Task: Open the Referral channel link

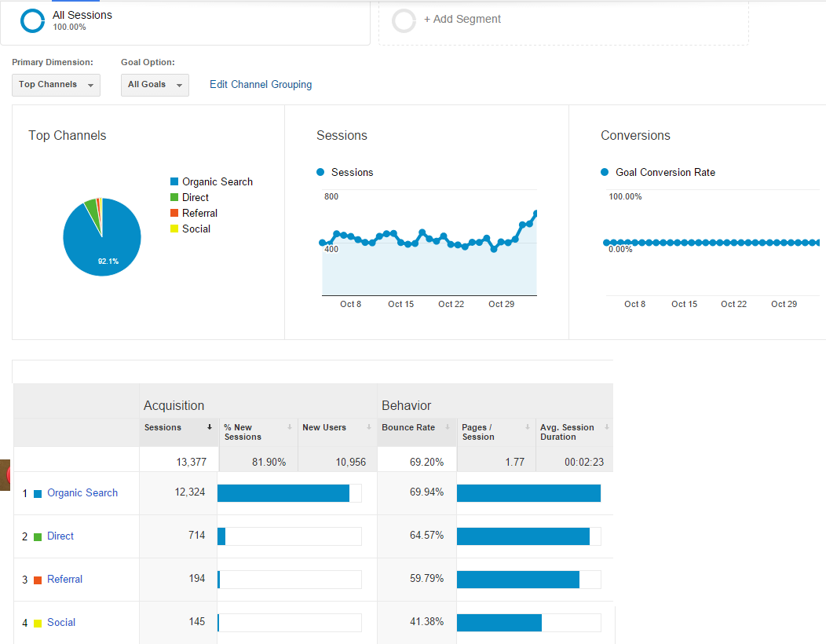Action: (x=65, y=579)
